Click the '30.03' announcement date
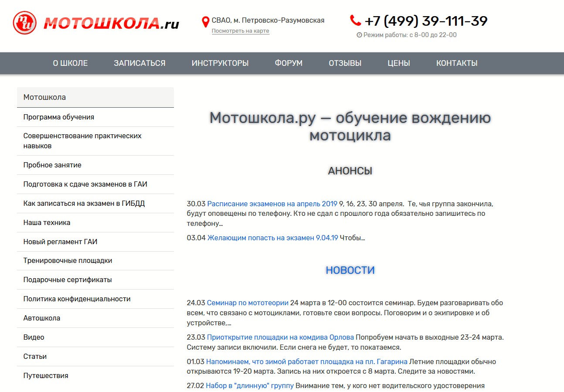This screenshot has width=564, height=392. coord(196,204)
